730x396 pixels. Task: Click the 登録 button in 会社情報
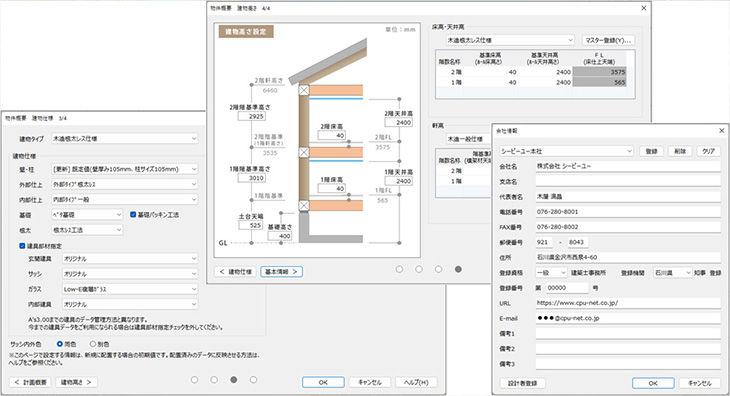pyautogui.click(x=651, y=151)
